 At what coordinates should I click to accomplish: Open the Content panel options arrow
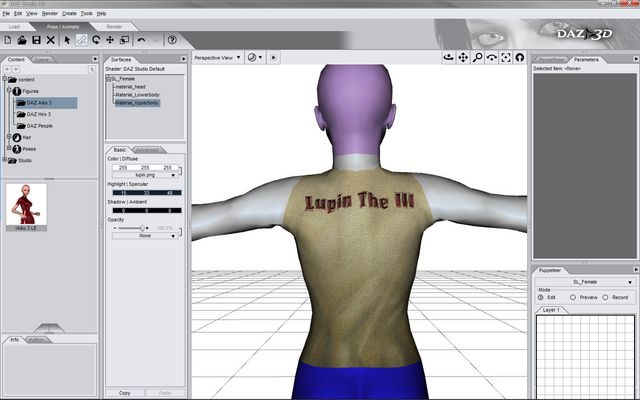click(95, 59)
